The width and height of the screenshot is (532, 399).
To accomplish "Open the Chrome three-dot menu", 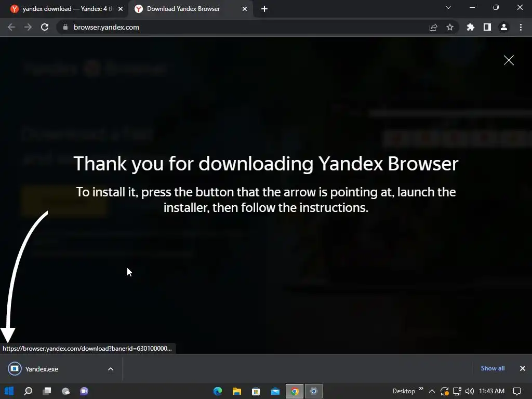I will point(521,27).
